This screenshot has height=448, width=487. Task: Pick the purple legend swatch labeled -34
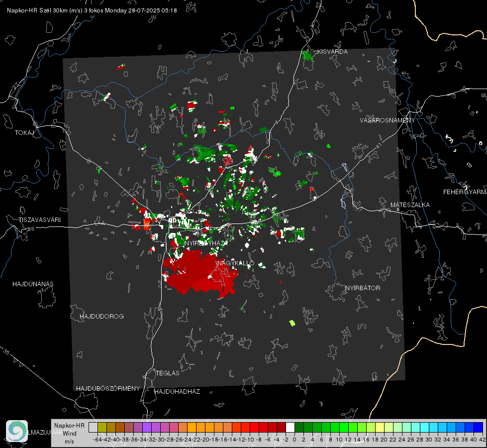[147, 427]
